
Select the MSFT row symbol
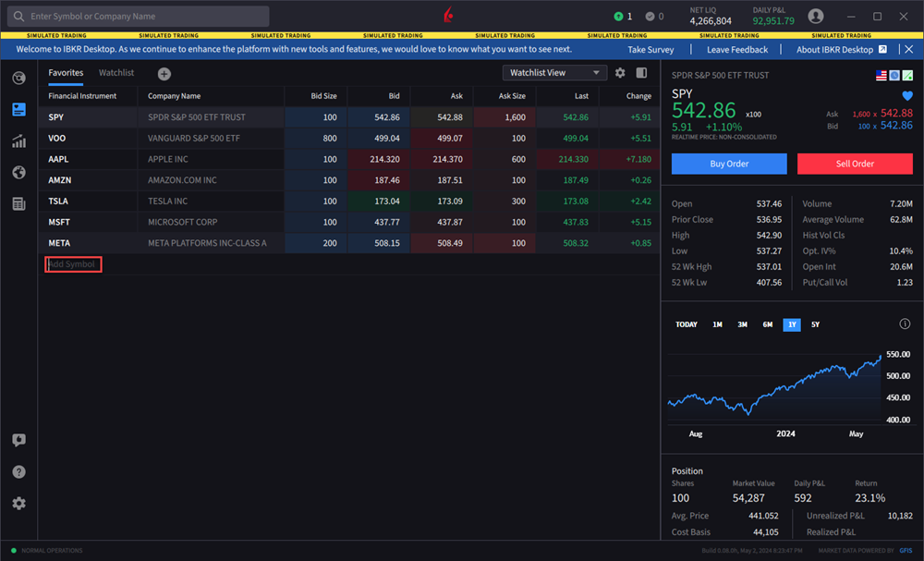point(59,222)
